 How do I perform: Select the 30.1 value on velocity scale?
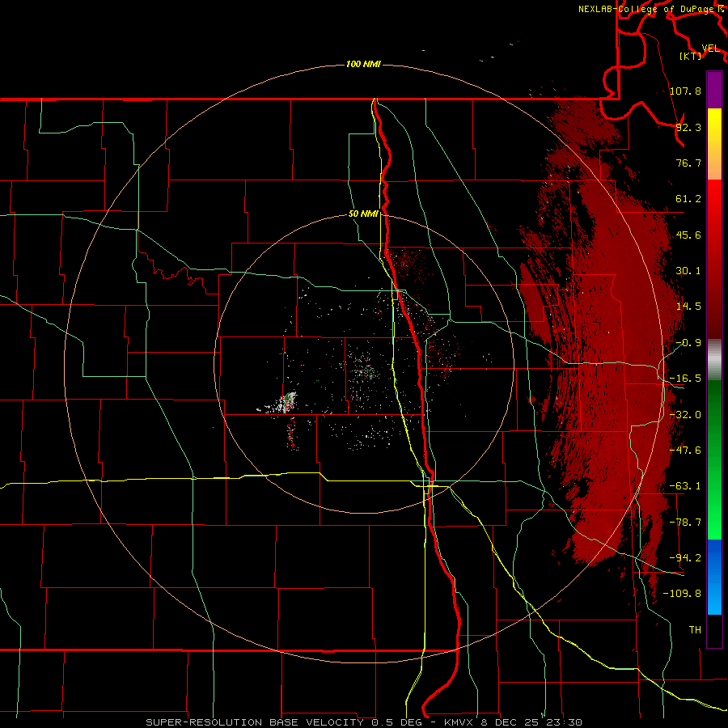[688, 271]
